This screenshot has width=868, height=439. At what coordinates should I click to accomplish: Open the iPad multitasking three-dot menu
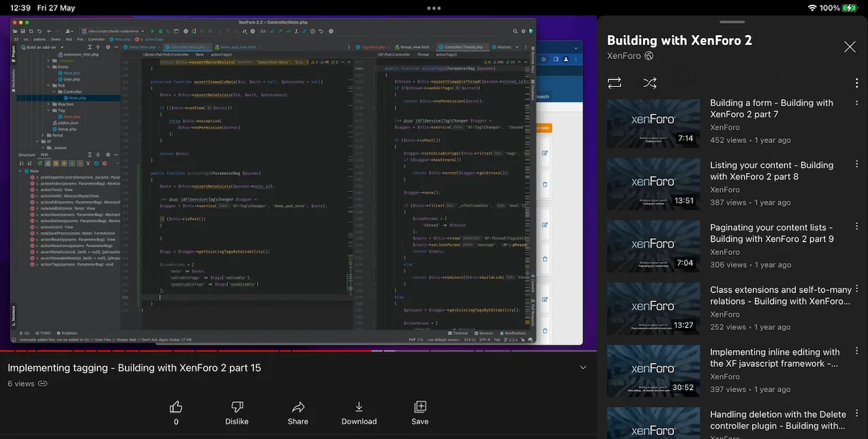[434, 8]
